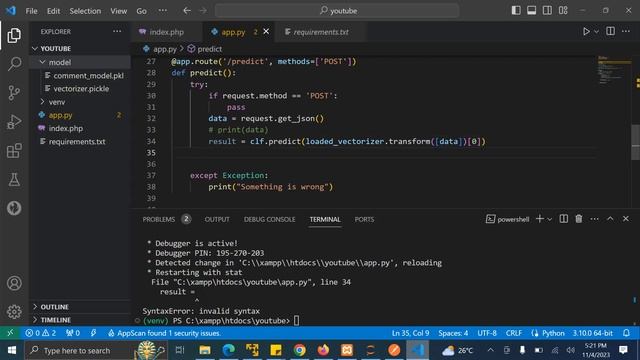Open the Selection menu
The image size is (640, 360).
[x=85, y=11]
